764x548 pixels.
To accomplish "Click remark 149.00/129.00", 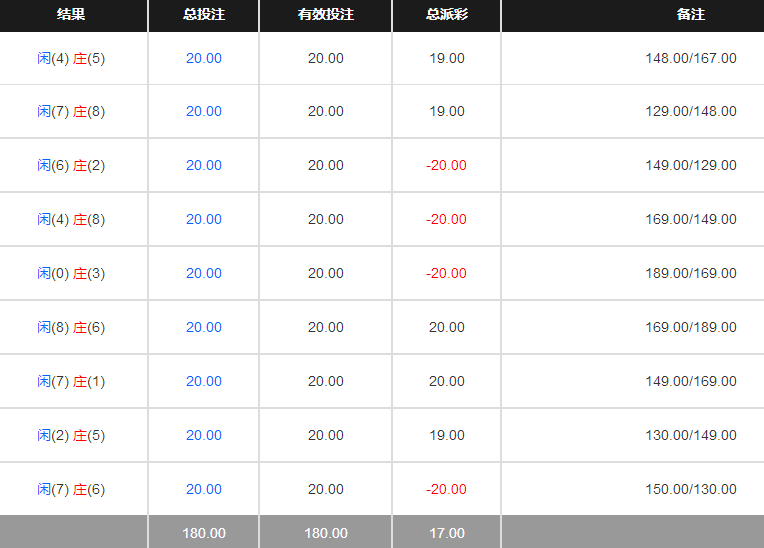I will click(691, 166).
